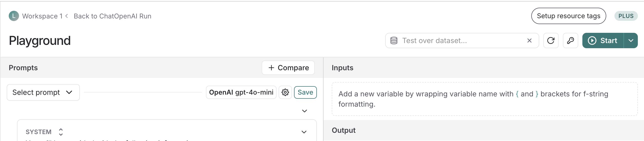644x141 pixels.
Task: Expand the Start button dropdown arrow
Action: tap(631, 41)
